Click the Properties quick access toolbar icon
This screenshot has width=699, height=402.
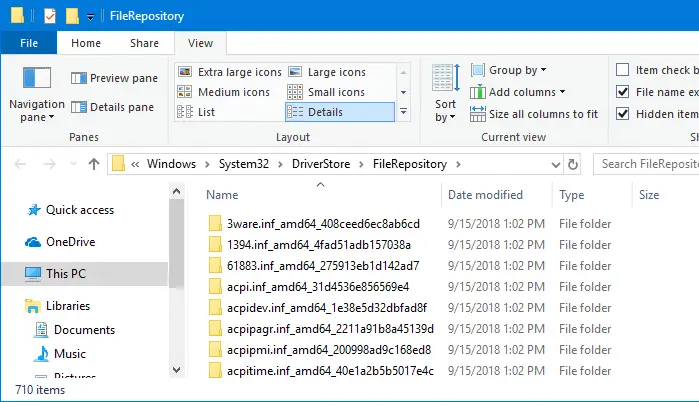50,16
